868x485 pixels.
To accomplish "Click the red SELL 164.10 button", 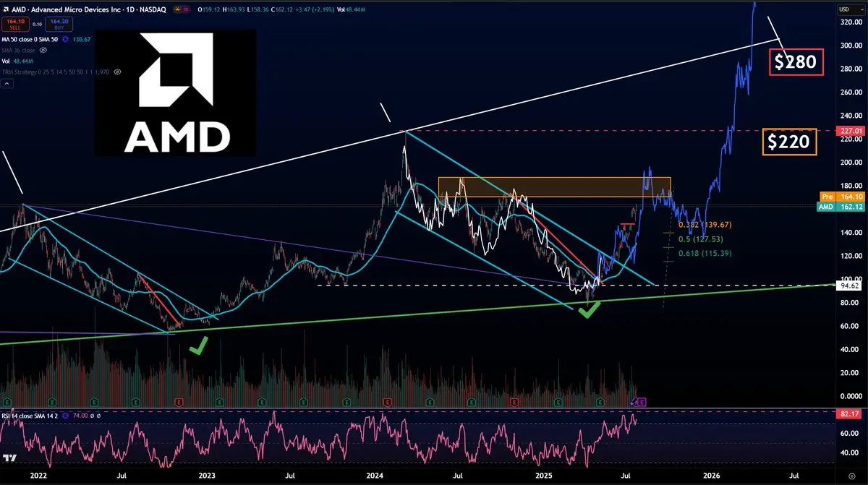I will pyautogui.click(x=15, y=24).
